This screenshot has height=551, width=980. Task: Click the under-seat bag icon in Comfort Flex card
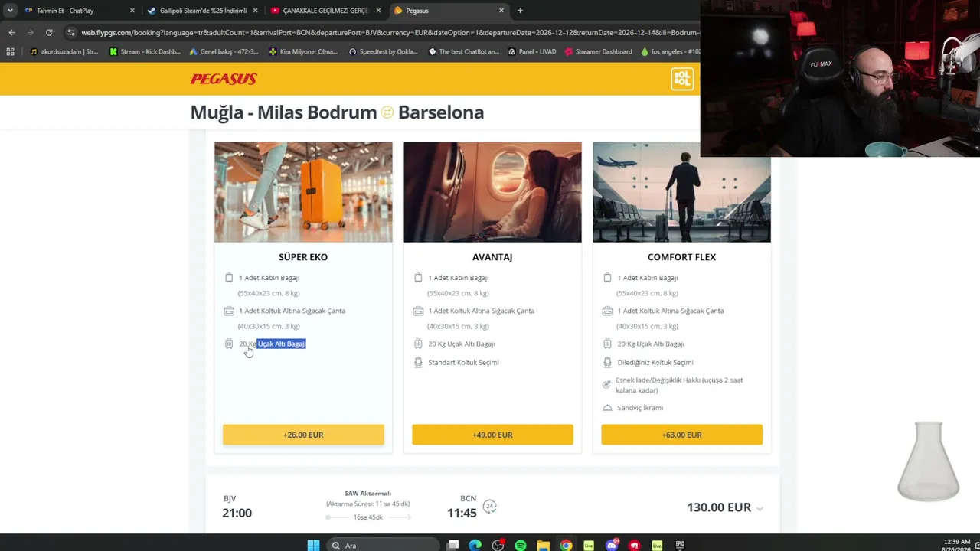[607, 311]
